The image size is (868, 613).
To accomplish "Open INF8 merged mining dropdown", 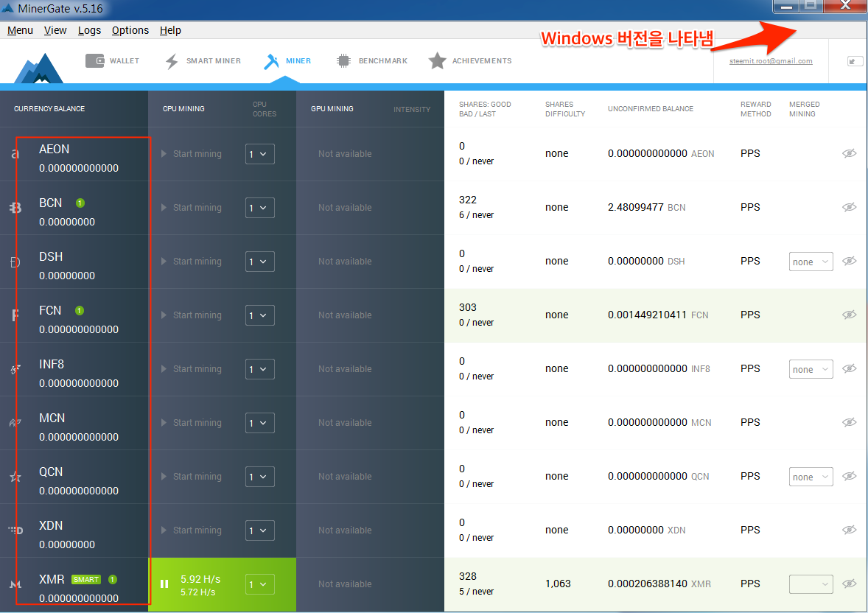I will [x=811, y=369].
